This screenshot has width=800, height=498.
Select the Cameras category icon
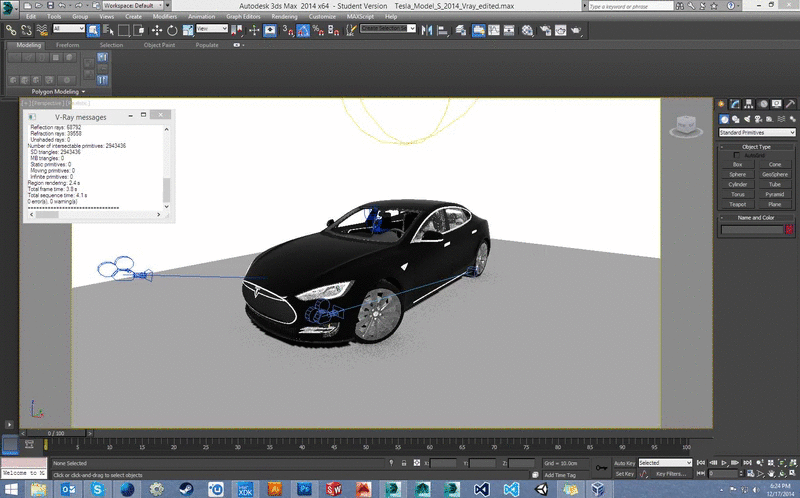pos(758,119)
